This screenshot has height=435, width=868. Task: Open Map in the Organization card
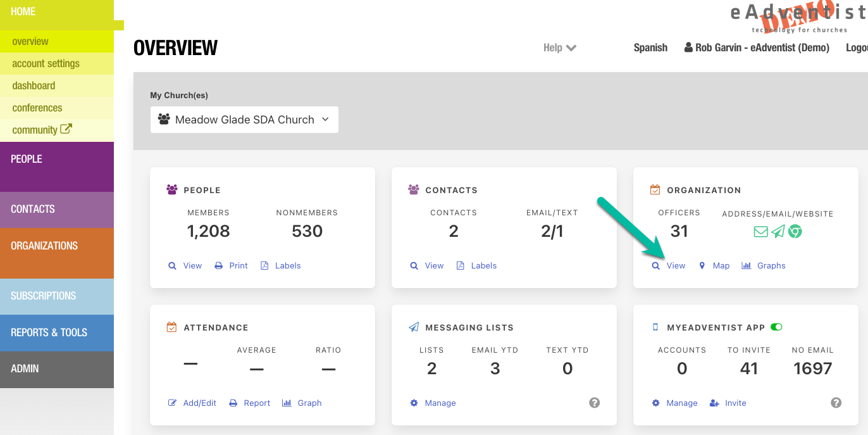(x=714, y=266)
